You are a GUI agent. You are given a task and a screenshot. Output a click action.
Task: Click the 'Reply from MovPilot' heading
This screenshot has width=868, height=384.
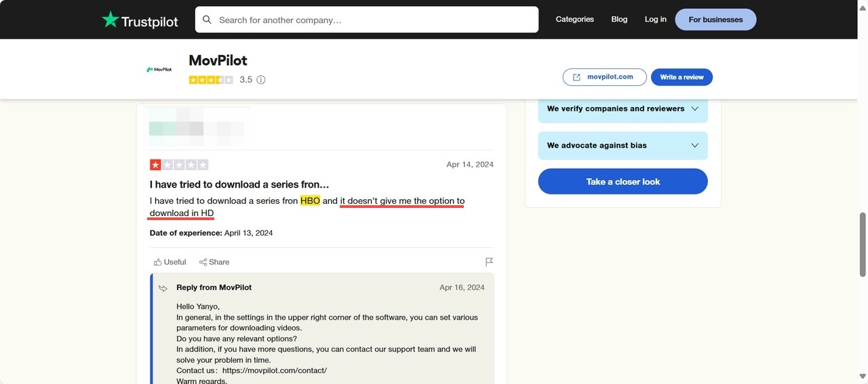[x=214, y=288]
